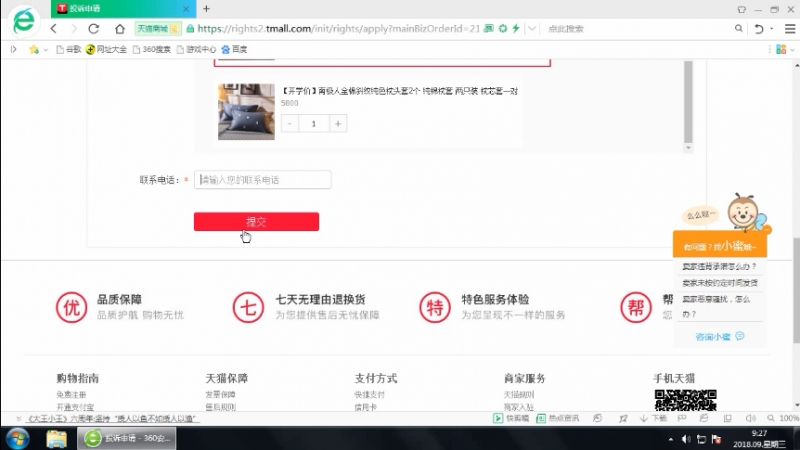Open the Windows Start button

pos(17,438)
